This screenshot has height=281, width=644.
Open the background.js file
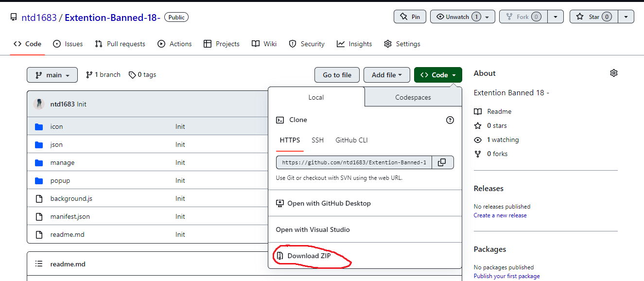coord(71,198)
